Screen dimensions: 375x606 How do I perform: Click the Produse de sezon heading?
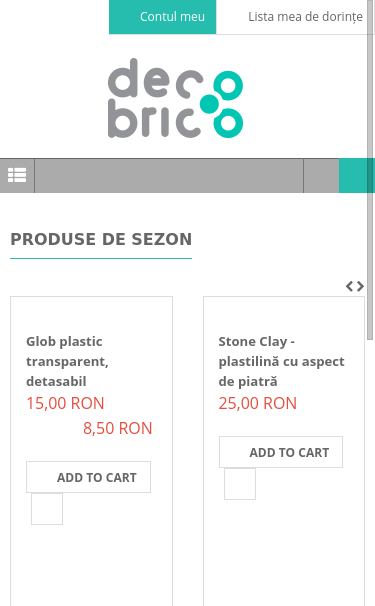(x=101, y=239)
